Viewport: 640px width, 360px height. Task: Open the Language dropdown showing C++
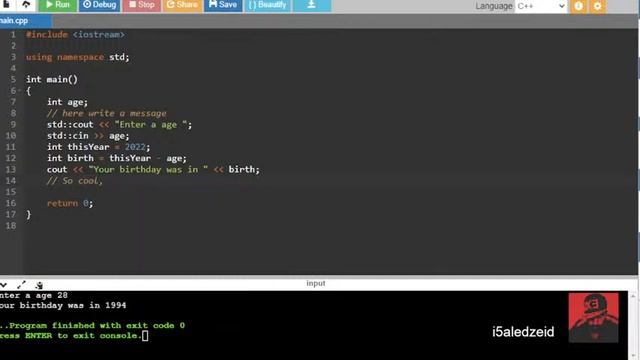pos(541,6)
